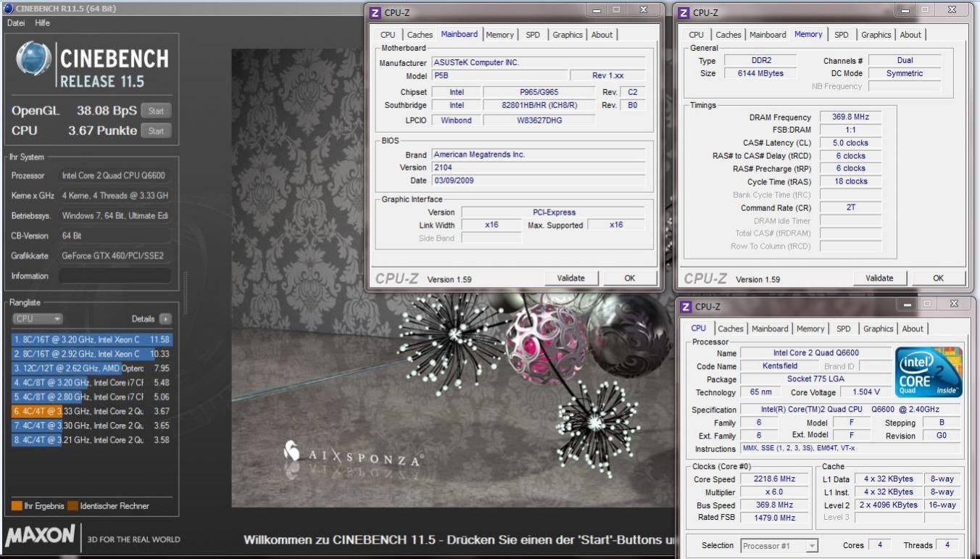980x559 pixels.
Task: Switch to Caches tab in Mainboard CPU-Z window
Action: coord(420,35)
